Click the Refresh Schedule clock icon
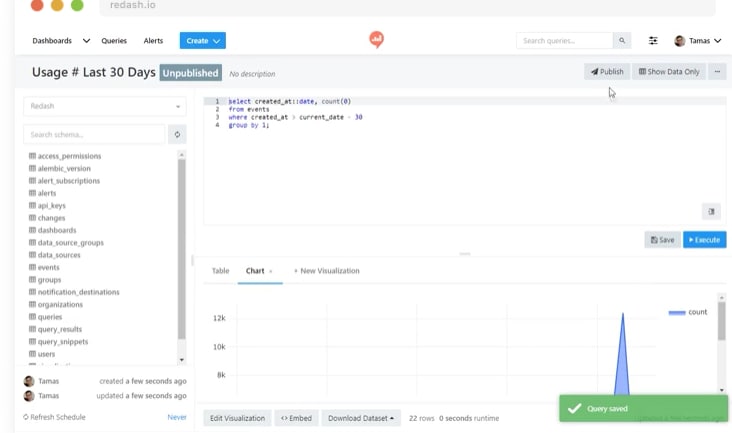Screen dimensions: 732x433 click(x=26, y=417)
